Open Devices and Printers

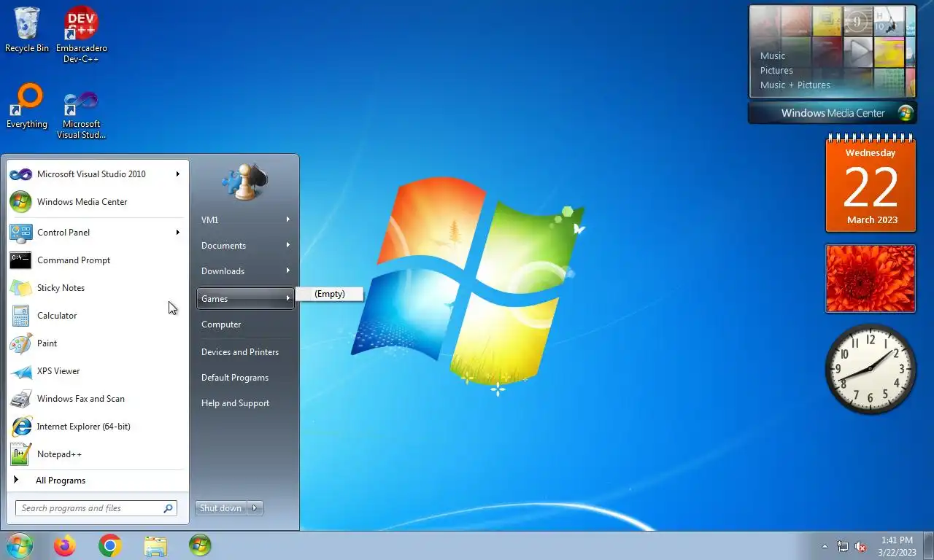click(x=245, y=352)
